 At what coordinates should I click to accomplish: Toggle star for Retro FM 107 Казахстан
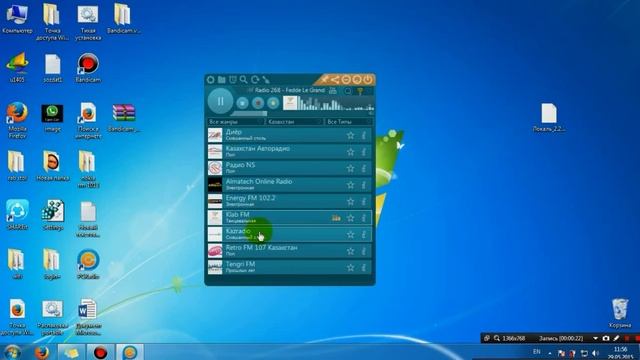[351, 251]
